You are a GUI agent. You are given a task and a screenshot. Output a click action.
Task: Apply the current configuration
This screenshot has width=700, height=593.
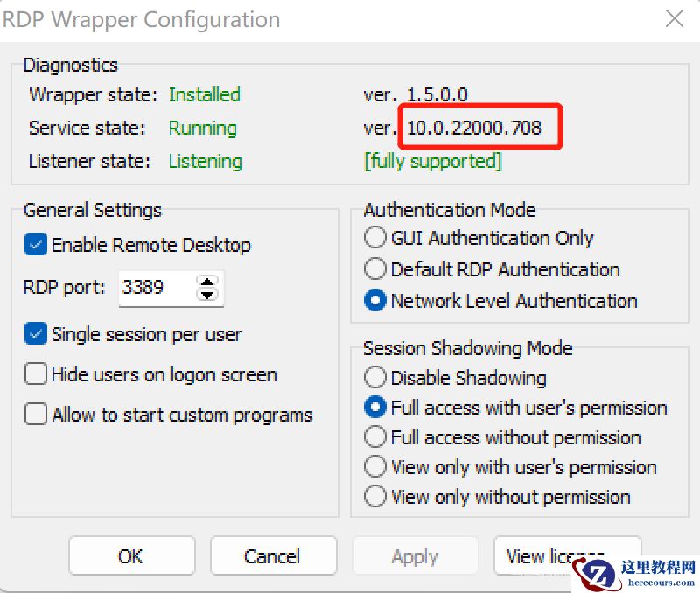(x=415, y=555)
